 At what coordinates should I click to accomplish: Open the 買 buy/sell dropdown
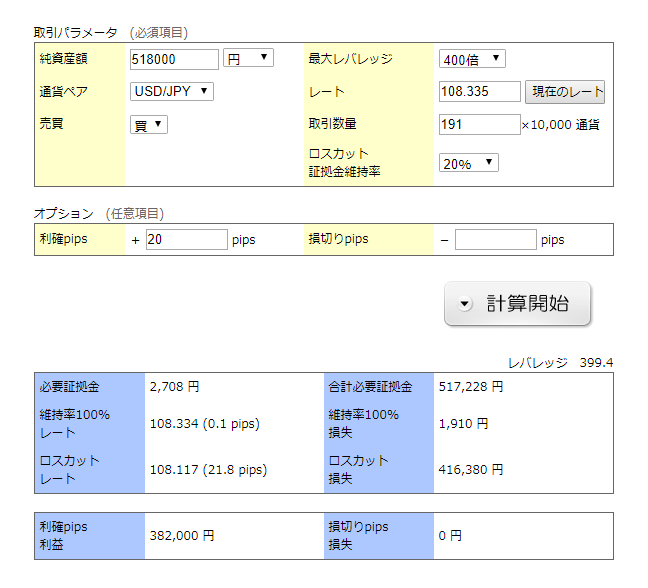[x=149, y=124]
